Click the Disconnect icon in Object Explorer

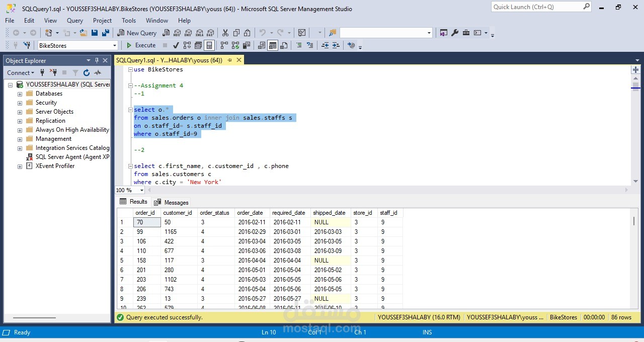53,73
